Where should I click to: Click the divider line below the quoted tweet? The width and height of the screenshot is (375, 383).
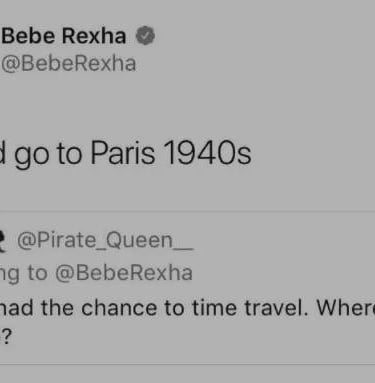(187, 364)
